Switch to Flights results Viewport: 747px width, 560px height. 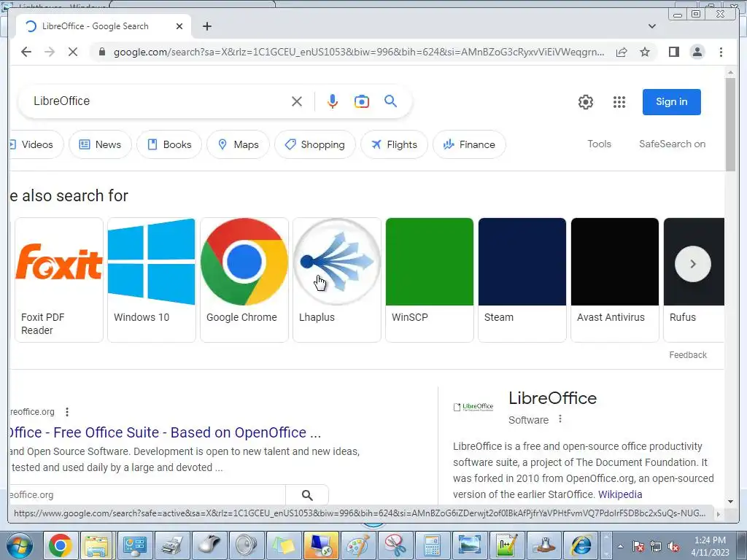pyautogui.click(x=394, y=144)
